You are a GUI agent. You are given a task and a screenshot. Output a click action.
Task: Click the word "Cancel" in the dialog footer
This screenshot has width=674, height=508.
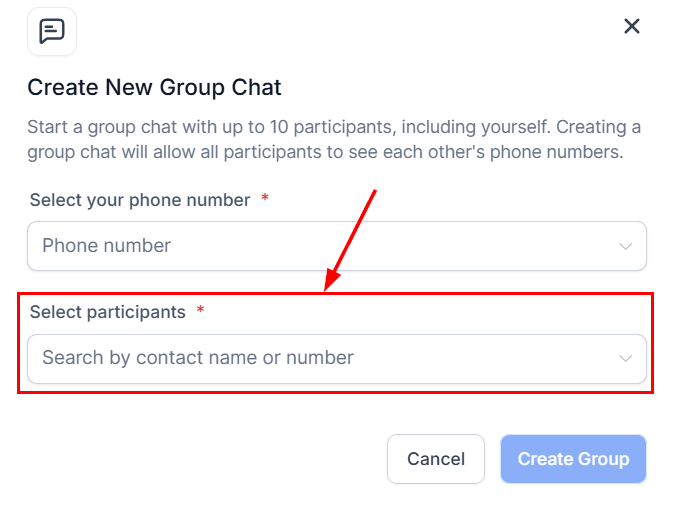(436, 459)
